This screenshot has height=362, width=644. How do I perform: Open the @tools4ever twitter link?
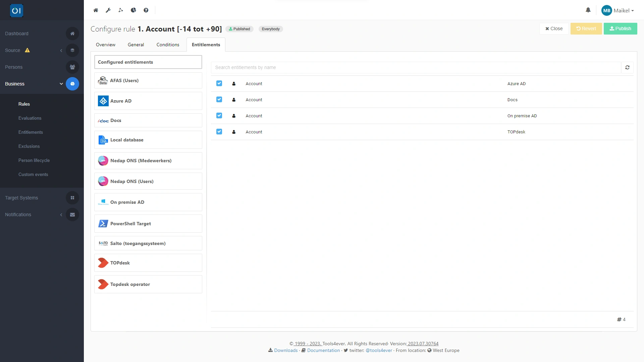click(379, 350)
